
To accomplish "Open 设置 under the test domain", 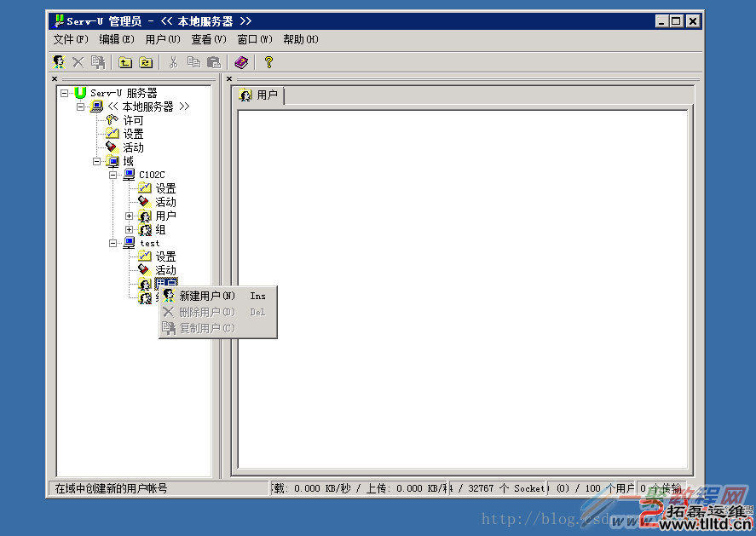I will click(165, 256).
